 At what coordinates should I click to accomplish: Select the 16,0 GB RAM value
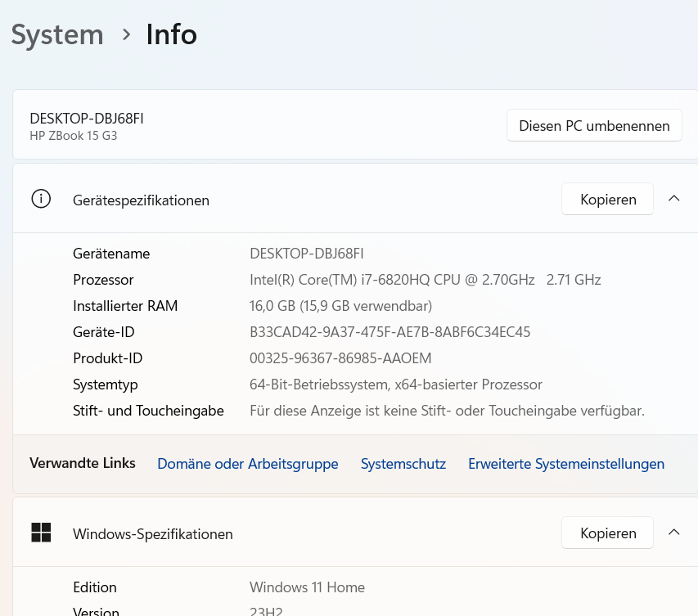pyautogui.click(x=340, y=306)
